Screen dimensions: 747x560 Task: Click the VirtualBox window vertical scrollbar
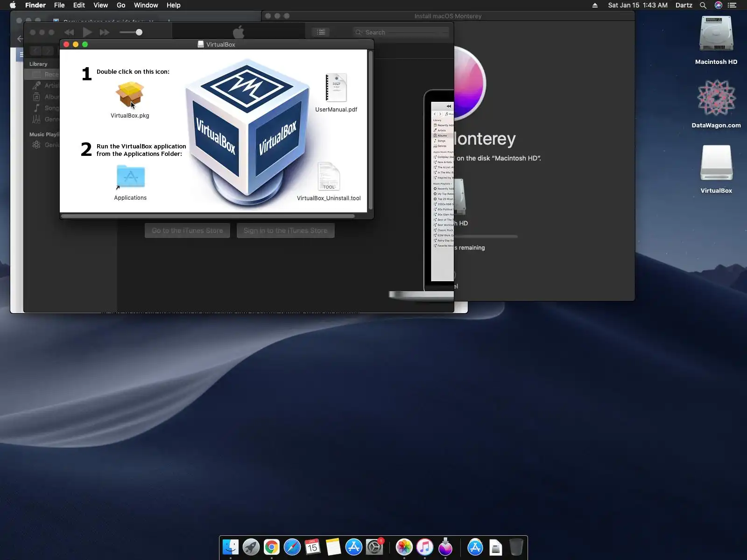[371, 130]
